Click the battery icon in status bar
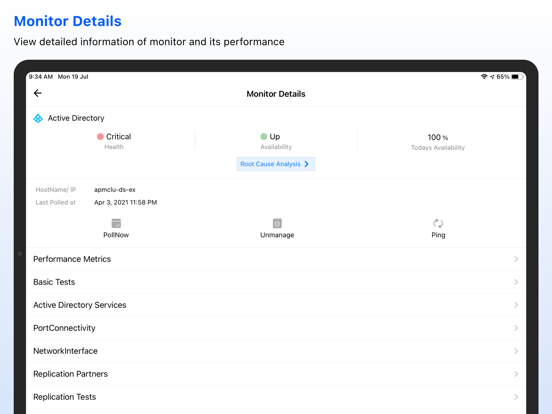Viewport: 552px width, 414px height. pos(517,77)
